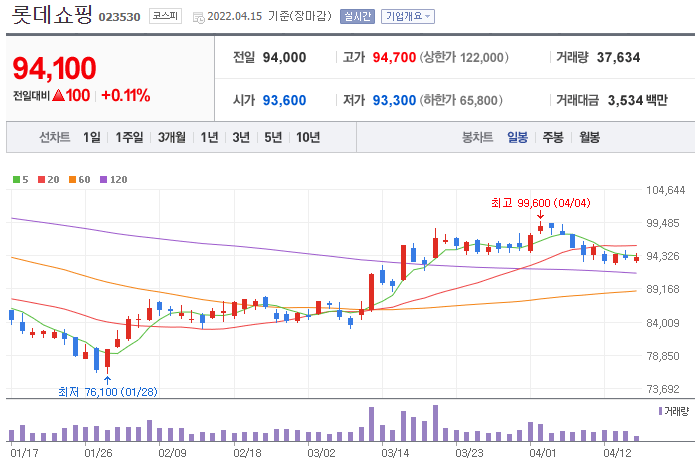
Task: Open the 기업개요 dropdown
Action: [408, 16]
